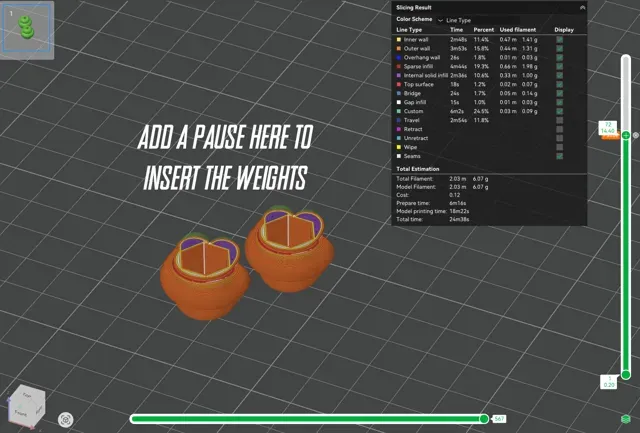Toggle Overhang wall display checkbox

coord(560,58)
